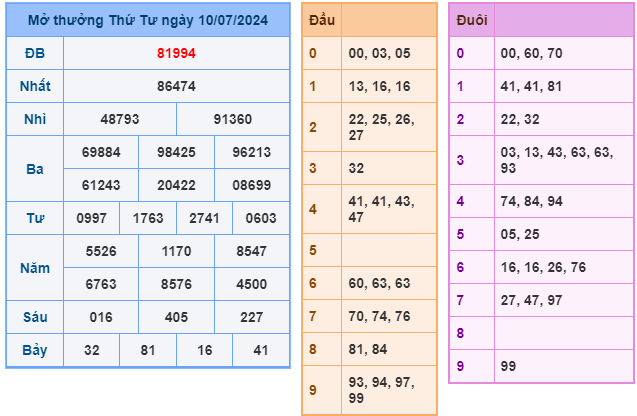
Task: Click the draw date title 10/07/2024
Action: [148, 20]
